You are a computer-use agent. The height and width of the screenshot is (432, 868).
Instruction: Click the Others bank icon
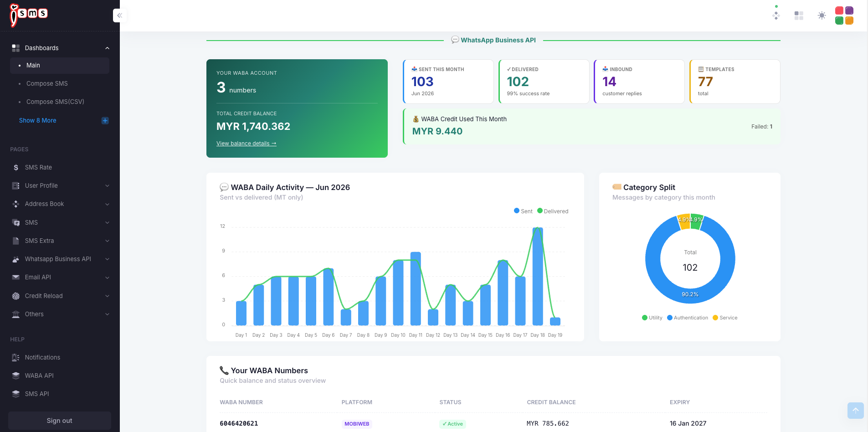pos(16,314)
